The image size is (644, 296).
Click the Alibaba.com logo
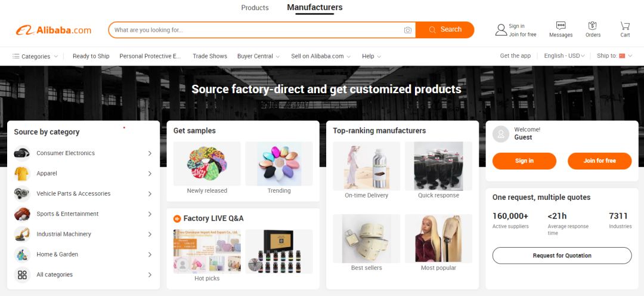point(54,30)
